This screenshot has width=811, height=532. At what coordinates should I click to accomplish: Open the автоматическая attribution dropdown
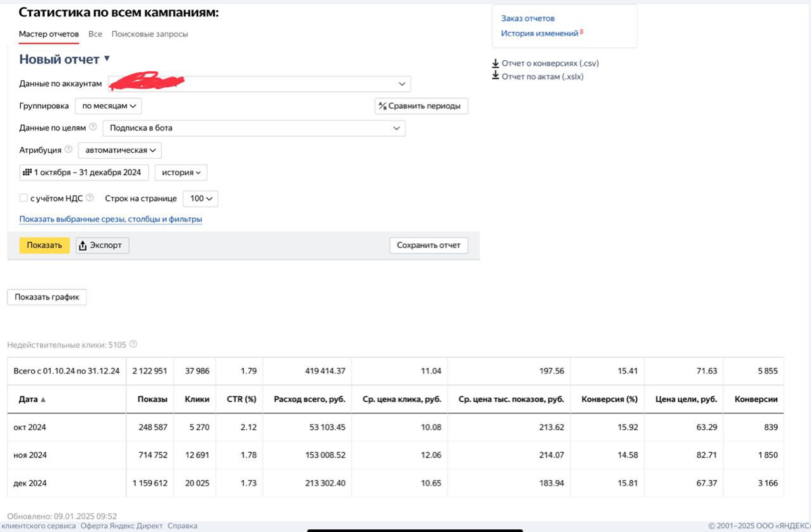point(120,151)
